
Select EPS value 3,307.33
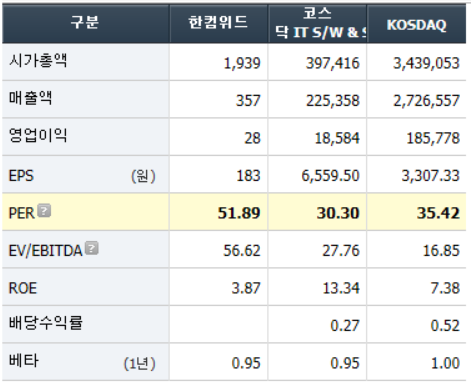pyautogui.click(x=430, y=176)
